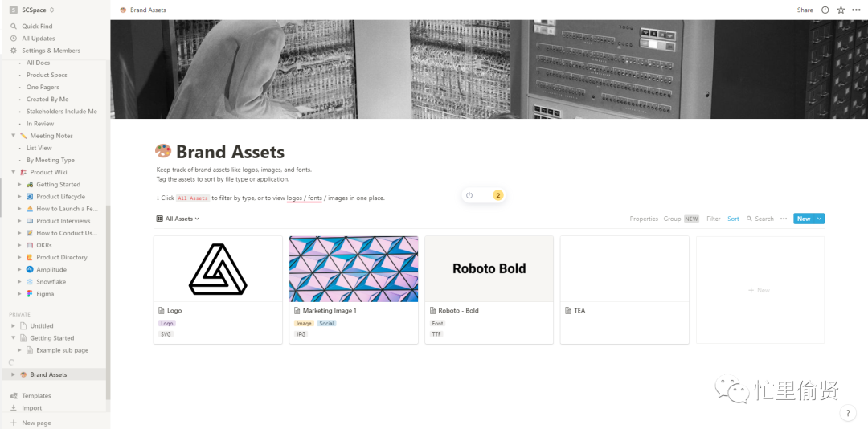Open Settings & Members gear
The height and width of the screenshot is (429, 868).
click(x=50, y=51)
